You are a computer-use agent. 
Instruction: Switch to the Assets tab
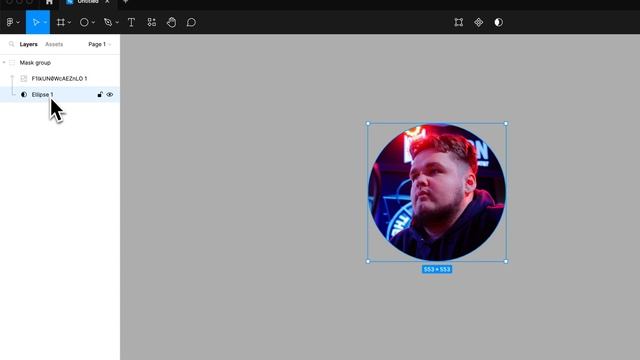pyautogui.click(x=54, y=44)
